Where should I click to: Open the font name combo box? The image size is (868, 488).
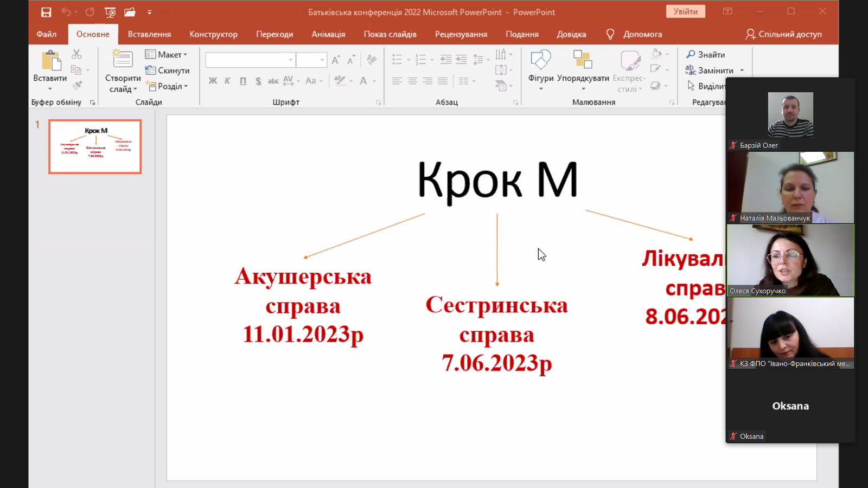[x=250, y=60]
